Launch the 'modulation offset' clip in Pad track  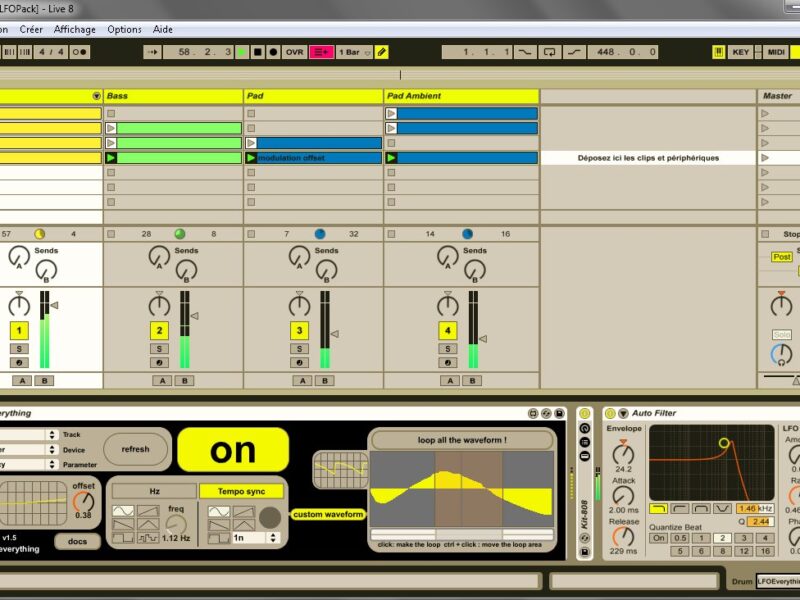251,158
